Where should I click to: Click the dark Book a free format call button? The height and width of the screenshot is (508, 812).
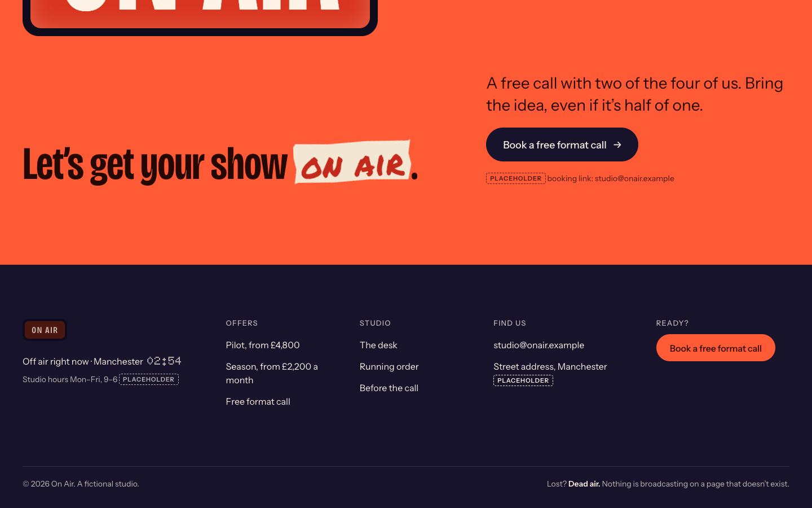point(562,144)
